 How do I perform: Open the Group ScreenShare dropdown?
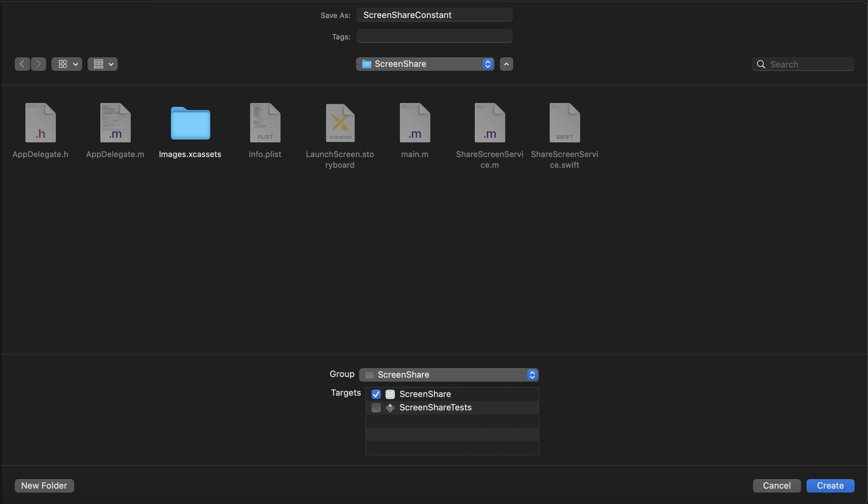[x=449, y=374]
